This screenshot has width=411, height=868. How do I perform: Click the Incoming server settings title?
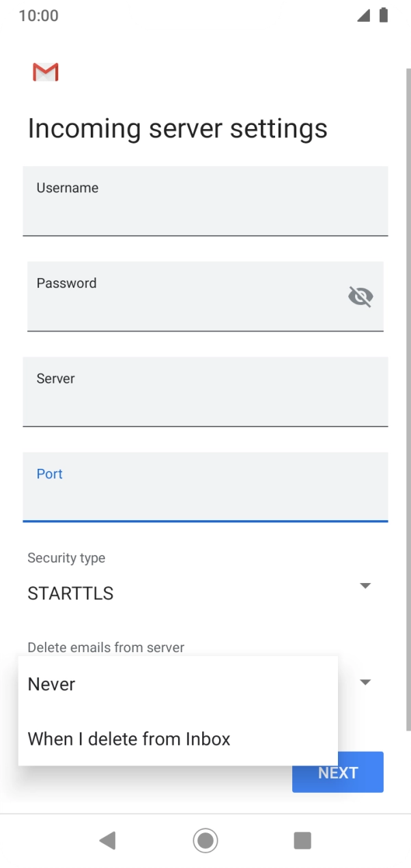coord(178,128)
